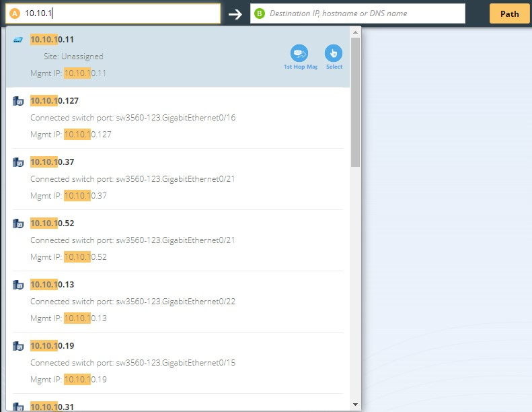The image size is (532, 412).
Task: Click the scroll up arrow of results list
Action: pyautogui.click(x=355, y=32)
